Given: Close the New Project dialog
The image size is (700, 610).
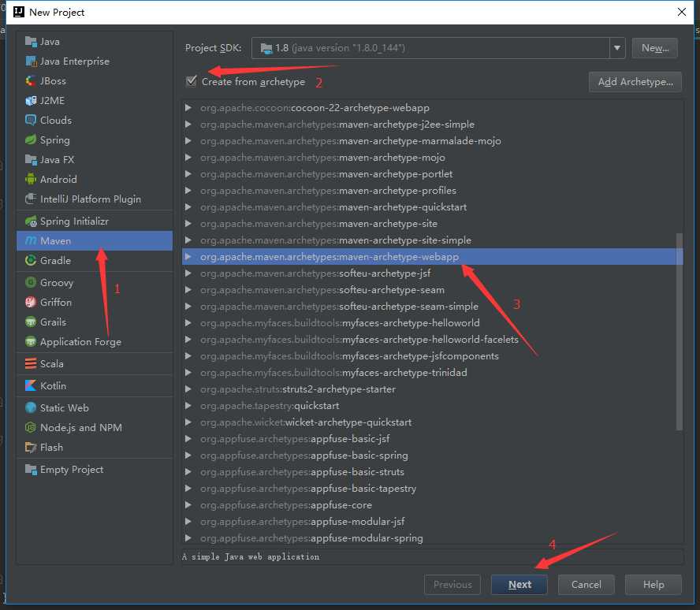Looking at the screenshot, I should tap(682, 12).
